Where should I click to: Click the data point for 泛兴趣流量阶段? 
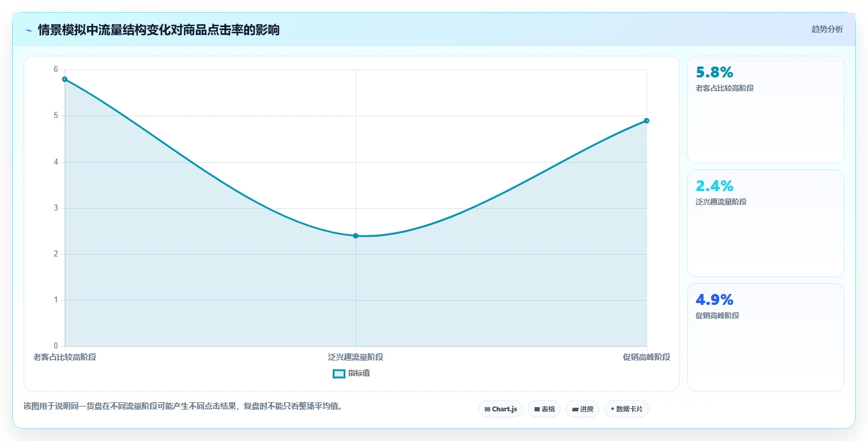(356, 236)
